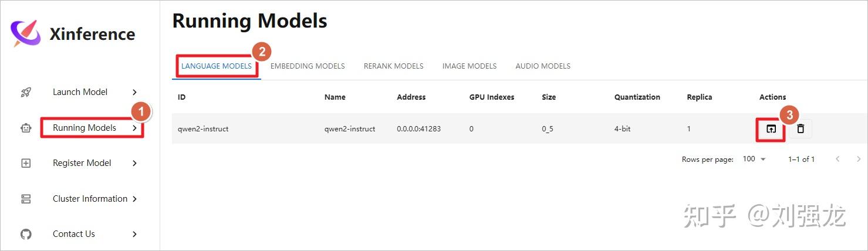Expand the Launch Model chevron
Image resolution: width=868 pixels, height=251 pixels.
tap(134, 92)
